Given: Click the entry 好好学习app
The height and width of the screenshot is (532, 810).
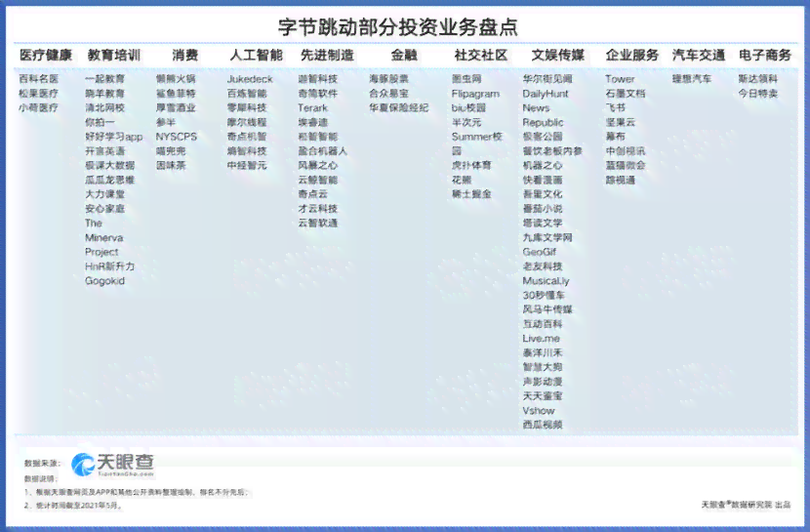Looking at the screenshot, I should point(113,137).
